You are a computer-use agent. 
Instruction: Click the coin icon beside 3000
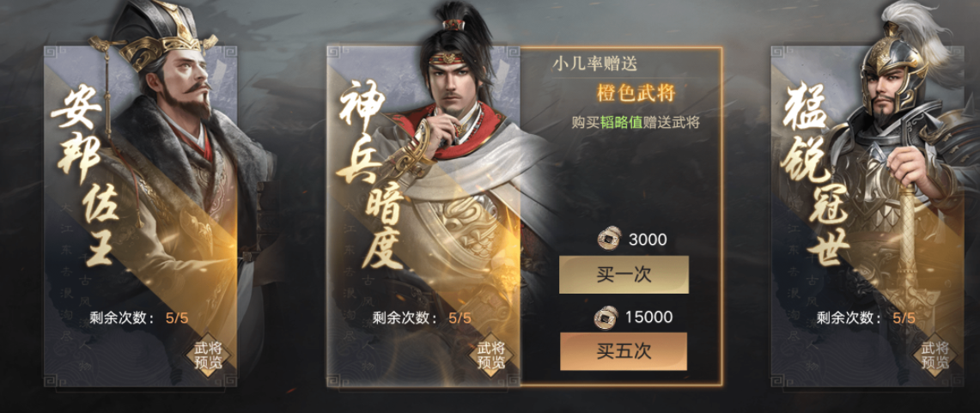click(x=607, y=239)
